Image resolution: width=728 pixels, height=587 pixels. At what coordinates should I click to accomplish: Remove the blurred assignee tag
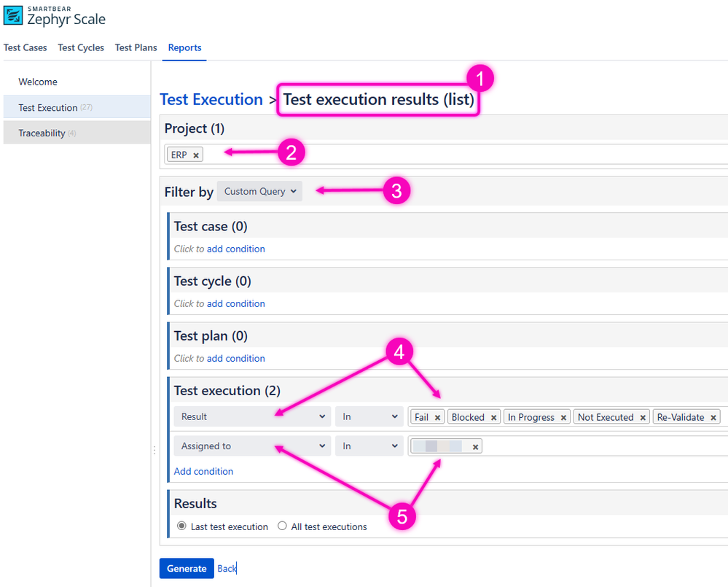click(x=475, y=447)
